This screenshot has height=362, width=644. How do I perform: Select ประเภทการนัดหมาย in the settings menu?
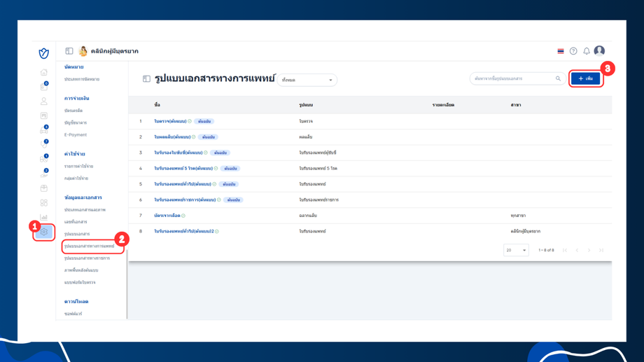82,79
